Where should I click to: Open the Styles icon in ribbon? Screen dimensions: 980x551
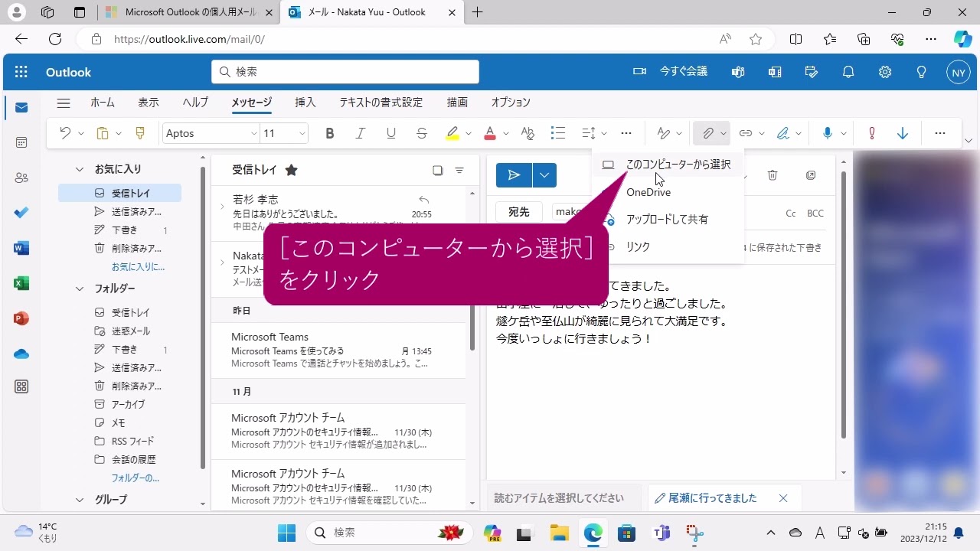(664, 133)
